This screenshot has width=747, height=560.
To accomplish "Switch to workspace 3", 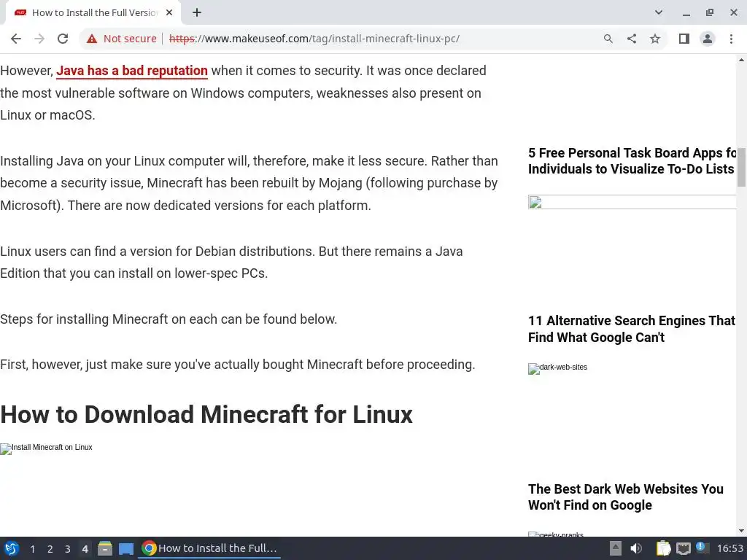I will 68,549.
